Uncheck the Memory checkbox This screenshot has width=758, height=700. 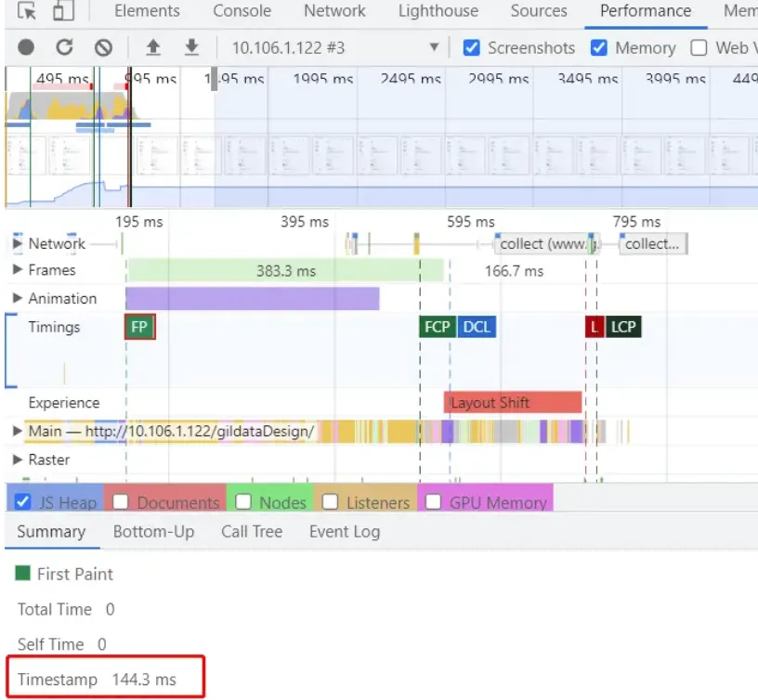point(599,47)
